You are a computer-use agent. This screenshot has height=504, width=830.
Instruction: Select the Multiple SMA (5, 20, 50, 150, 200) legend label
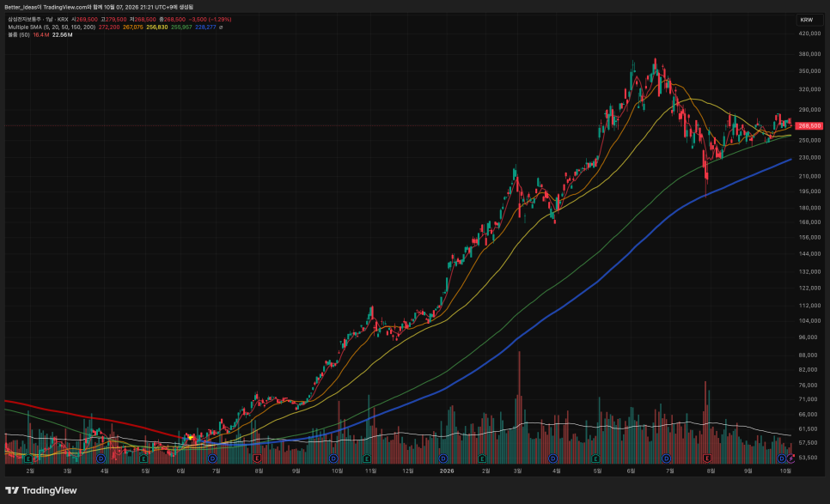coord(52,27)
